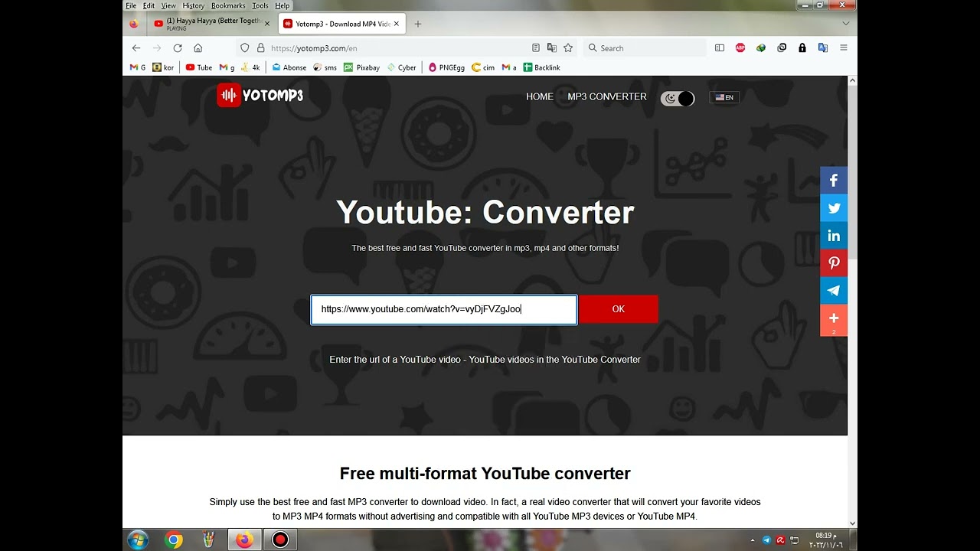Open Bookmarks menu
The height and width of the screenshot is (551, 980).
click(228, 5)
